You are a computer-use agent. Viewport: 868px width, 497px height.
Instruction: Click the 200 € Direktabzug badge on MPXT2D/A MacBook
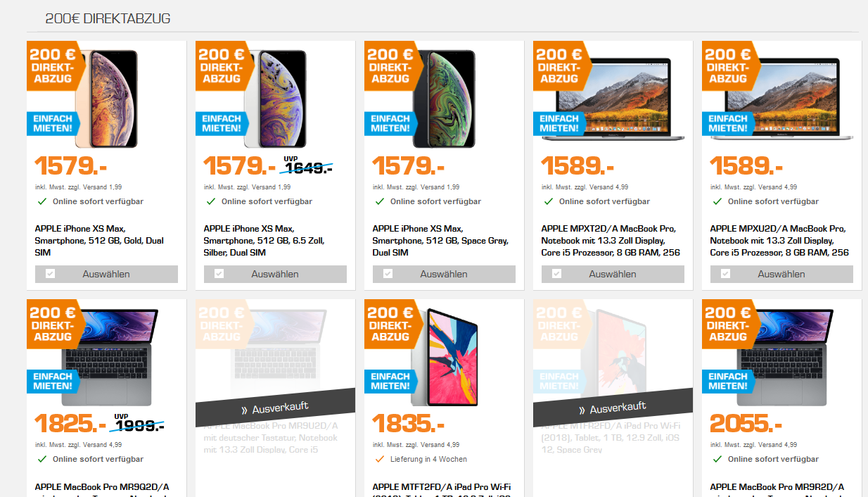pos(561,65)
